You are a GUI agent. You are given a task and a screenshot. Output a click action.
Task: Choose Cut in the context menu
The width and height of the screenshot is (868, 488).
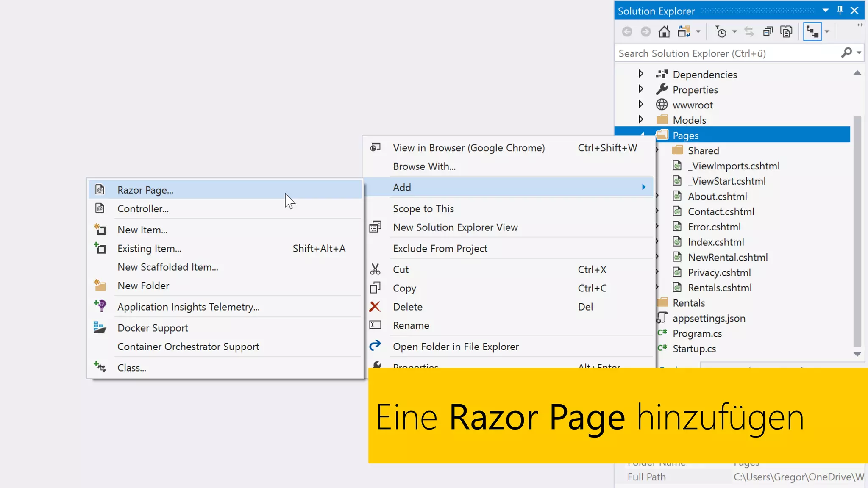click(x=509, y=270)
